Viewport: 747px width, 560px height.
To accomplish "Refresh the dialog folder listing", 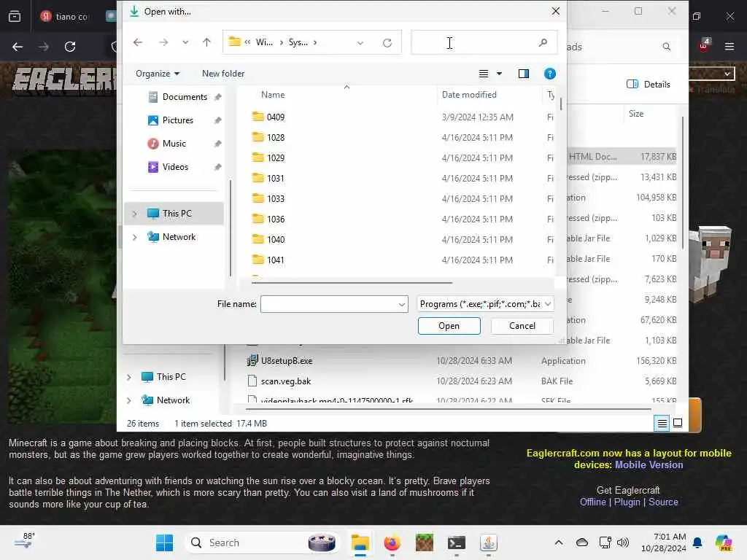I will pos(387,43).
